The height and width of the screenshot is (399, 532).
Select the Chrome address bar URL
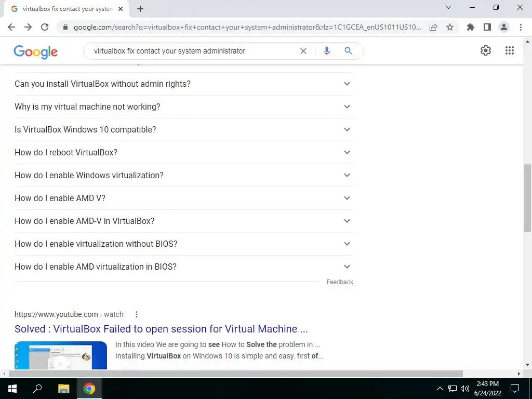[247, 27]
